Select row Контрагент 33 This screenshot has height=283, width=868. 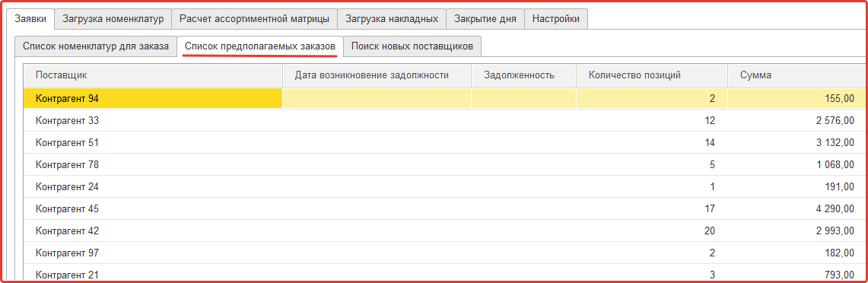[445, 120]
